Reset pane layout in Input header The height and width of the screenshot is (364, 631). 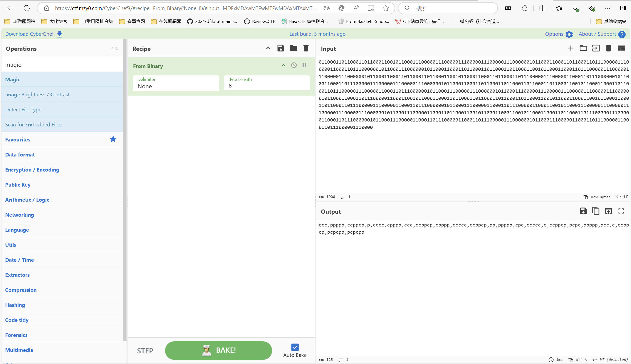point(621,48)
